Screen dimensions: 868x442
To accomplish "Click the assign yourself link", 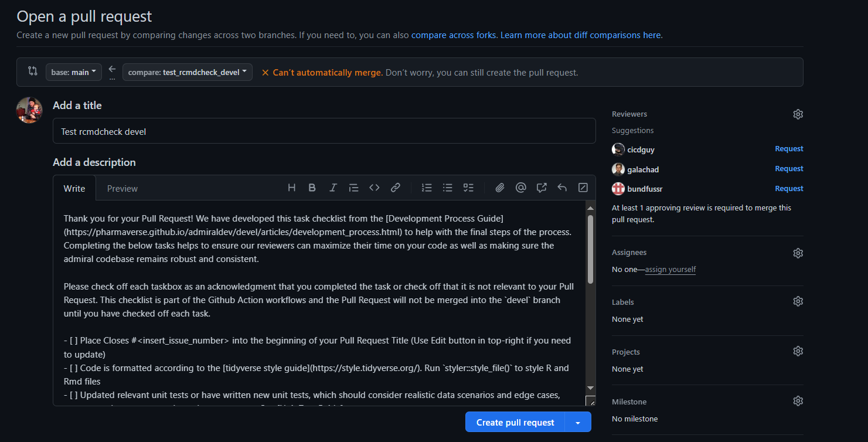I will point(670,270).
